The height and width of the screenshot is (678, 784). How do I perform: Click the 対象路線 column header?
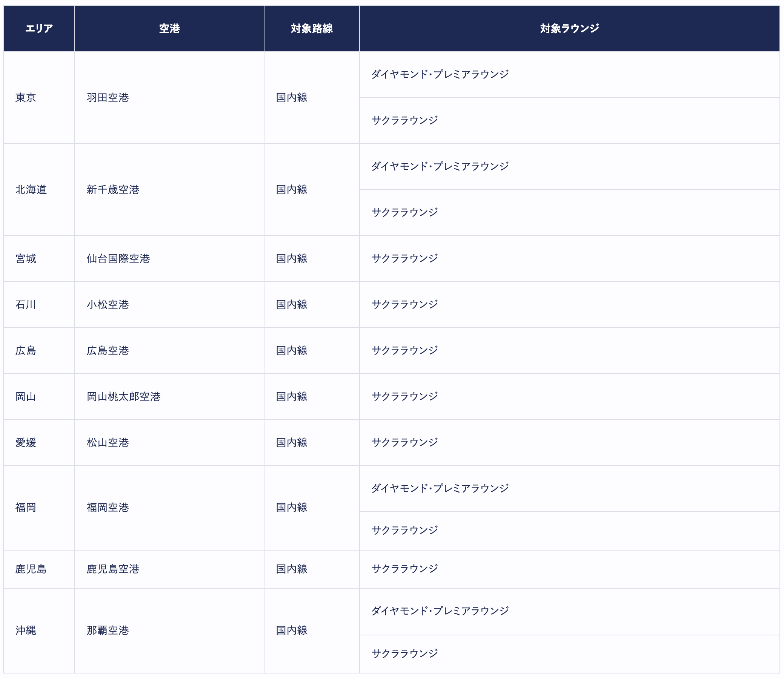tap(312, 28)
